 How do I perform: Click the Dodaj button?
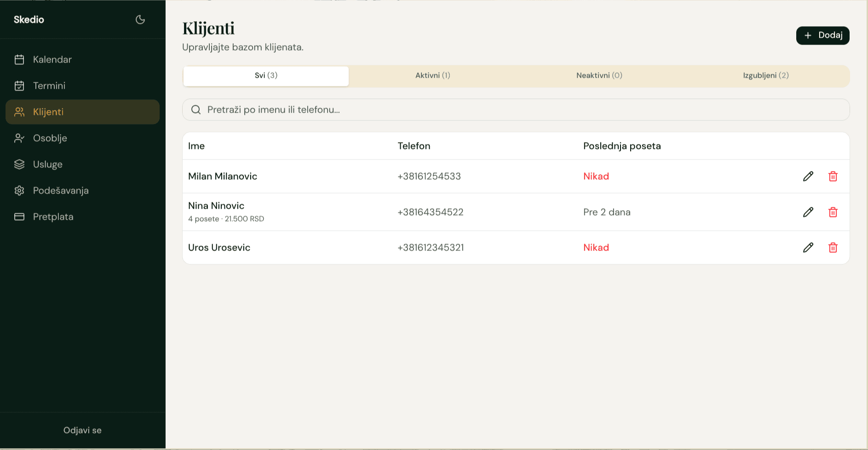tap(822, 35)
